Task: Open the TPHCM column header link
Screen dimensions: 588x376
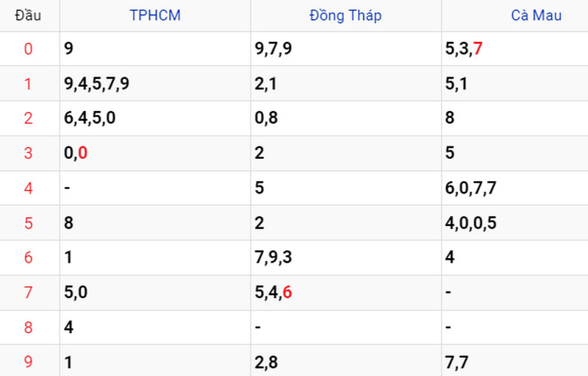Action: 155,15
